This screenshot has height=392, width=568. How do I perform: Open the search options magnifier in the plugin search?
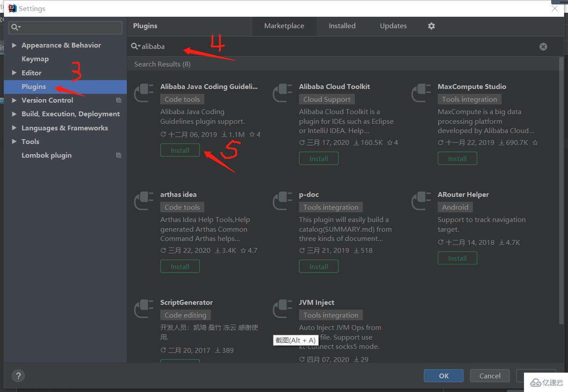[x=136, y=46]
